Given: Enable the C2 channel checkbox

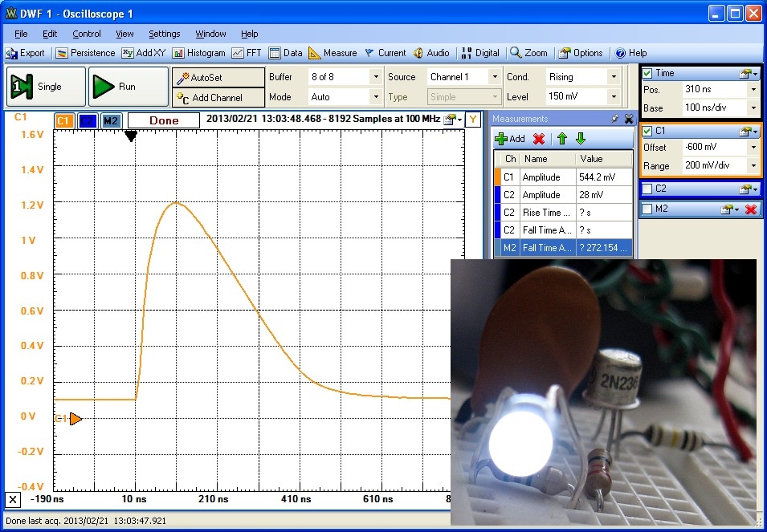Looking at the screenshot, I should click(647, 189).
